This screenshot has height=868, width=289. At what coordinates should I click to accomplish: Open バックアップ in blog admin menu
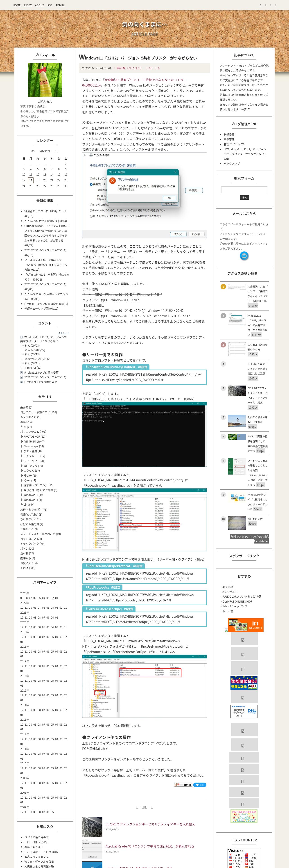point(231,163)
